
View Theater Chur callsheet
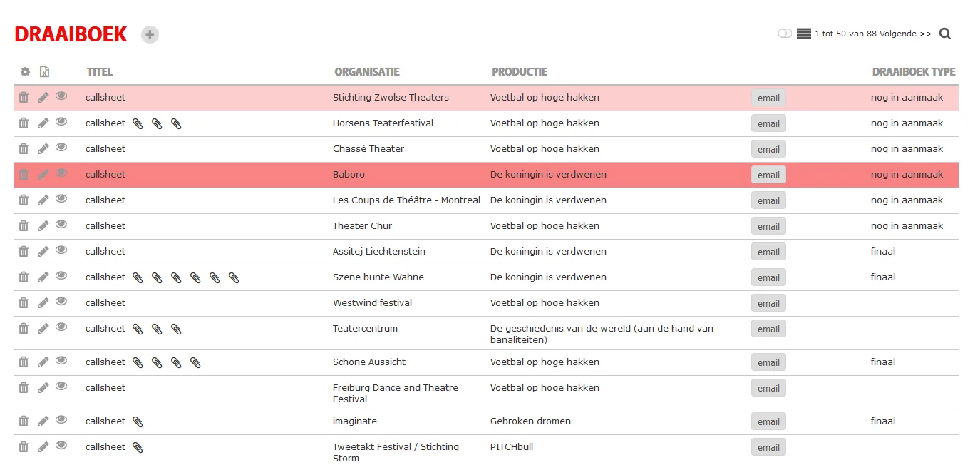click(x=61, y=225)
